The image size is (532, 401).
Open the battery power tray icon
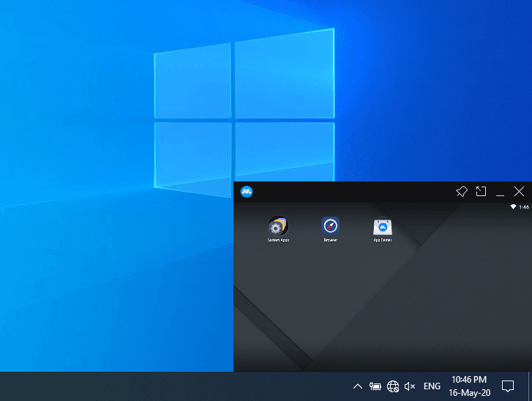tap(375, 386)
